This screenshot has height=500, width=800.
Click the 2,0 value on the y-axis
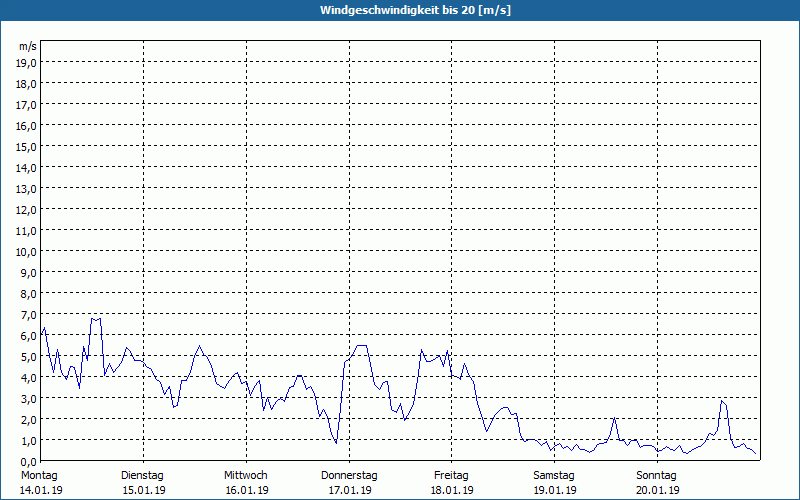click(29, 419)
